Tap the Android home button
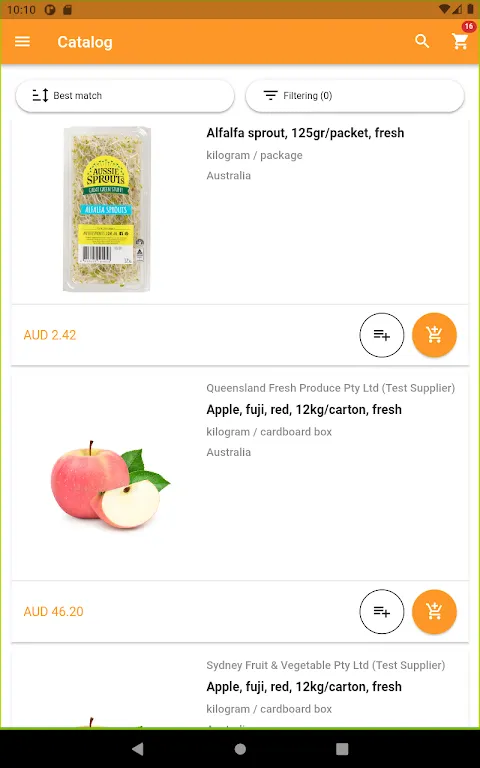This screenshot has height=768, width=480. [240, 748]
